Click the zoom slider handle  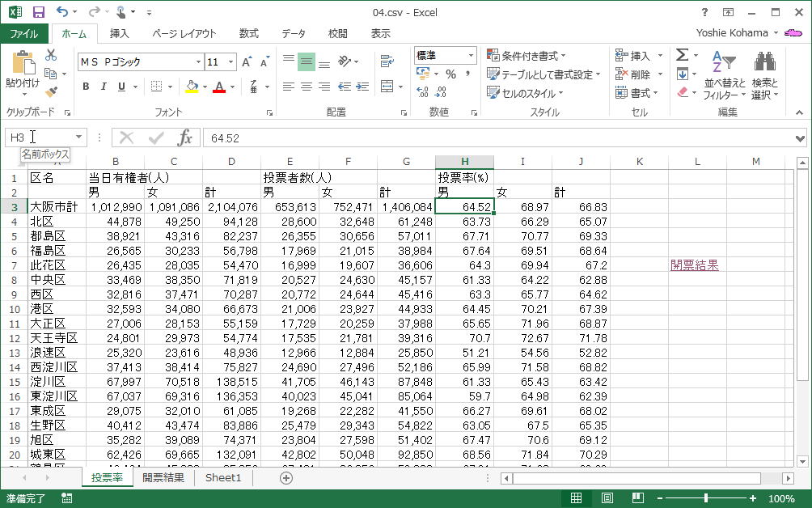706,498
